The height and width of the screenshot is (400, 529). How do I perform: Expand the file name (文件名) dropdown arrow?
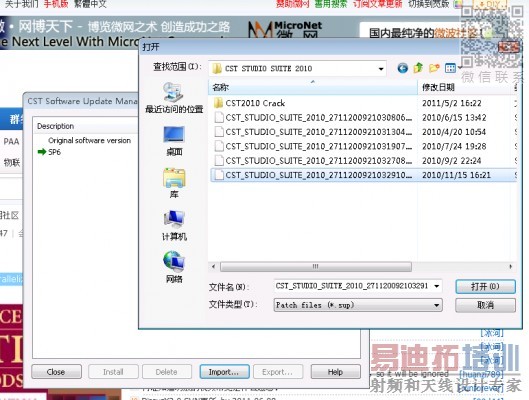(437, 286)
